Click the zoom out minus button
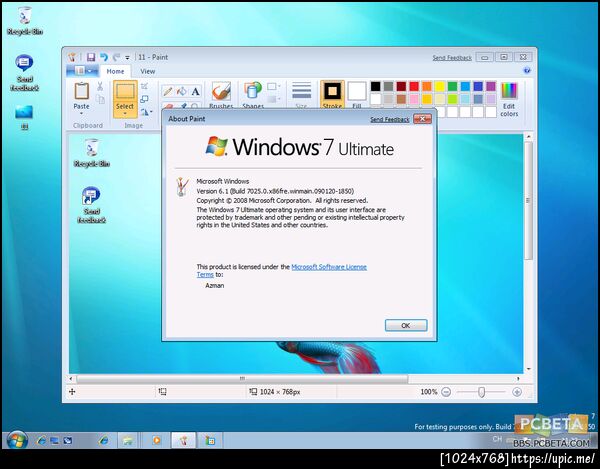The width and height of the screenshot is (600, 469). point(446,392)
